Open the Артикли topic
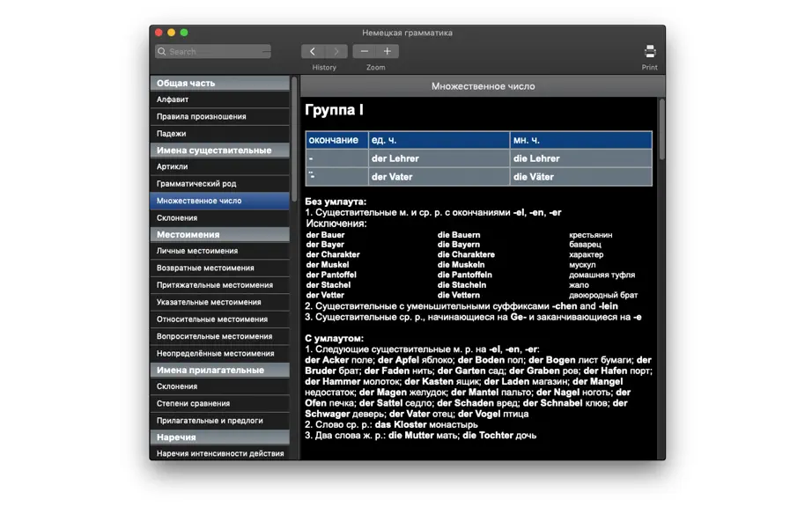This screenshot has width=812, height=507. click(219, 166)
